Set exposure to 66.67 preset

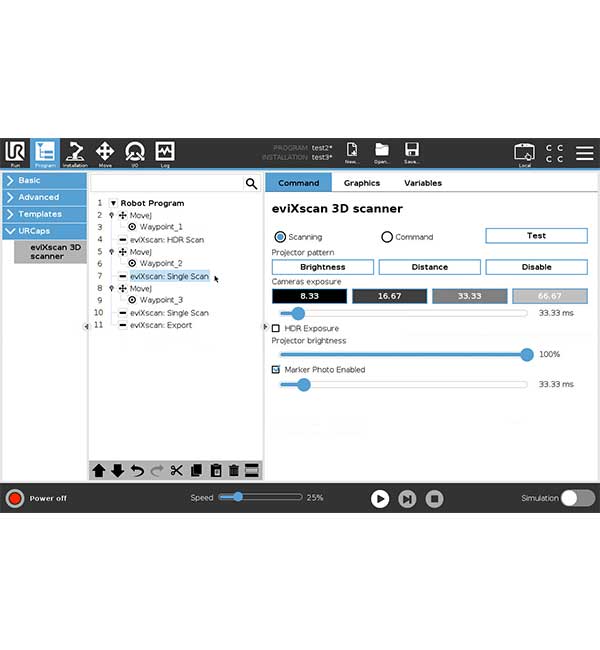pos(550,296)
